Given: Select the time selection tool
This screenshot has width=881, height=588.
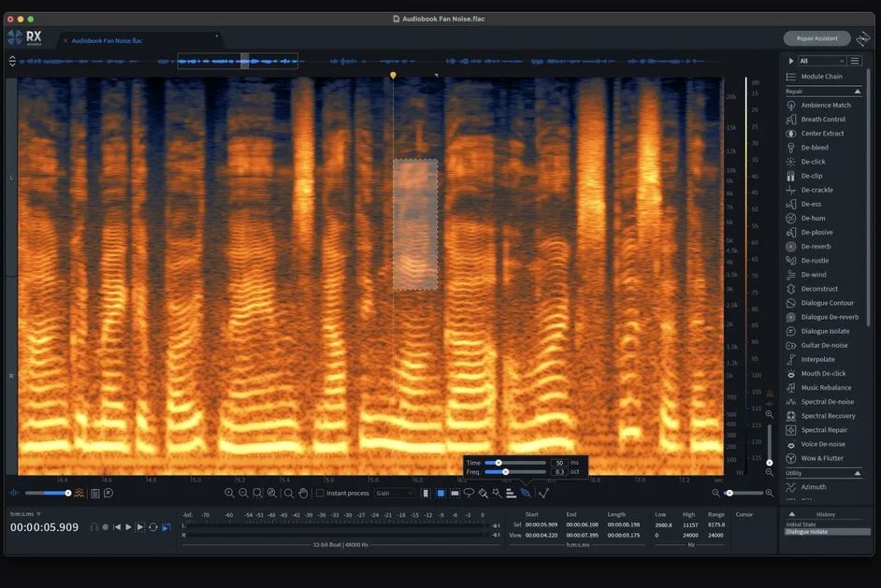Looking at the screenshot, I should coord(426,493).
